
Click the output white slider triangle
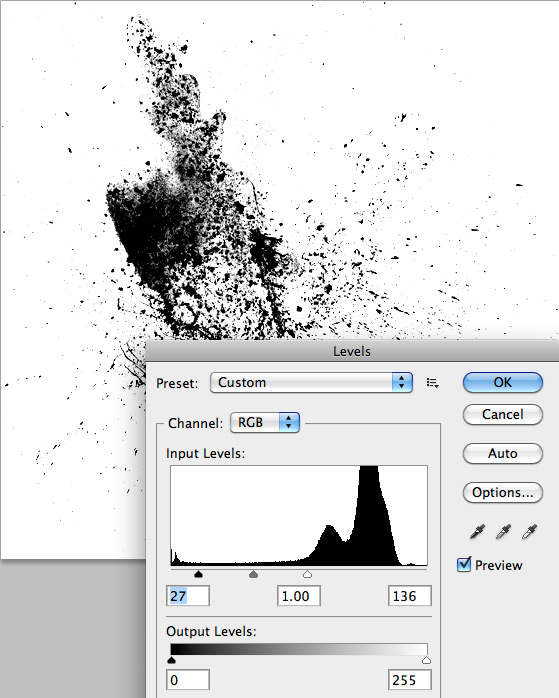(x=426, y=660)
